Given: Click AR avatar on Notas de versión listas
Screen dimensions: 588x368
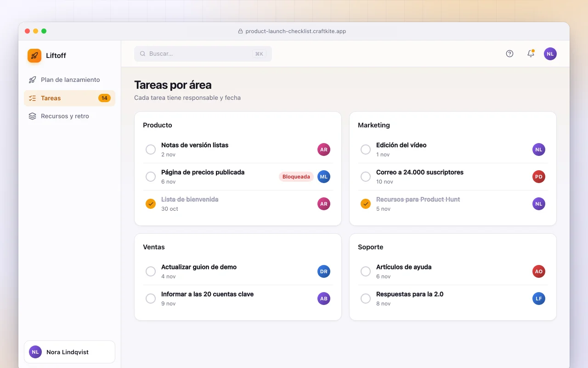Looking at the screenshot, I should (x=324, y=149).
